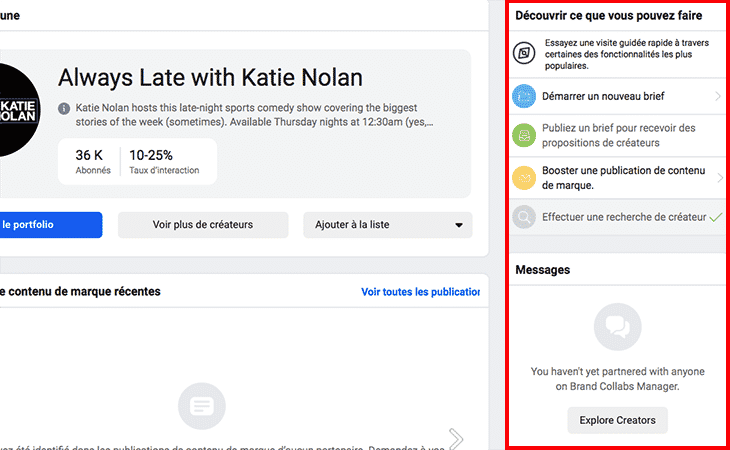The image size is (730, 450).
Task: Expand Booster une publication chevron
Action: [x=718, y=178]
